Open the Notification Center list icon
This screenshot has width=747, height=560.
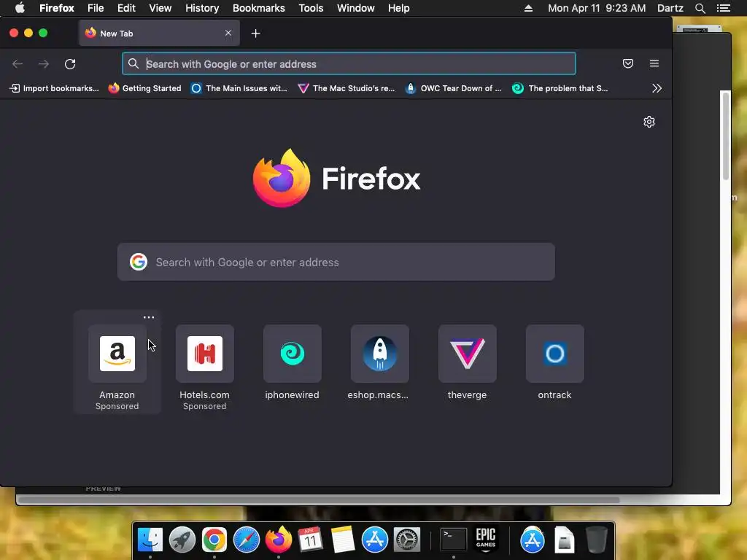coord(723,8)
